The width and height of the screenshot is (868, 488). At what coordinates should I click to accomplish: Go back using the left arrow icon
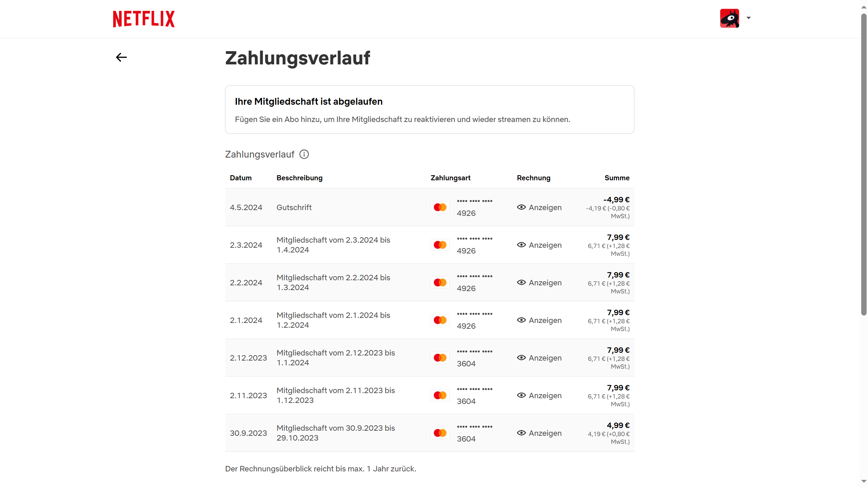coord(121,57)
